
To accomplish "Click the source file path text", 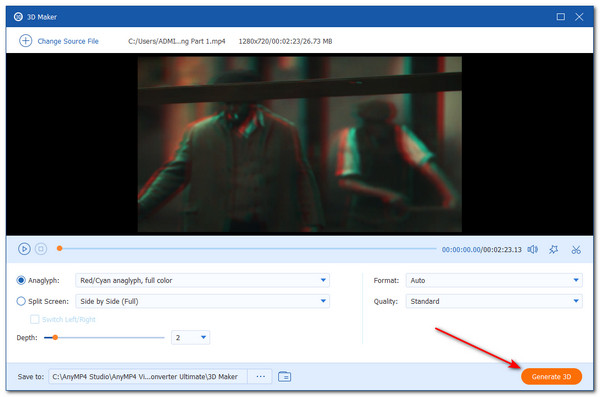I will click(177, 41).
